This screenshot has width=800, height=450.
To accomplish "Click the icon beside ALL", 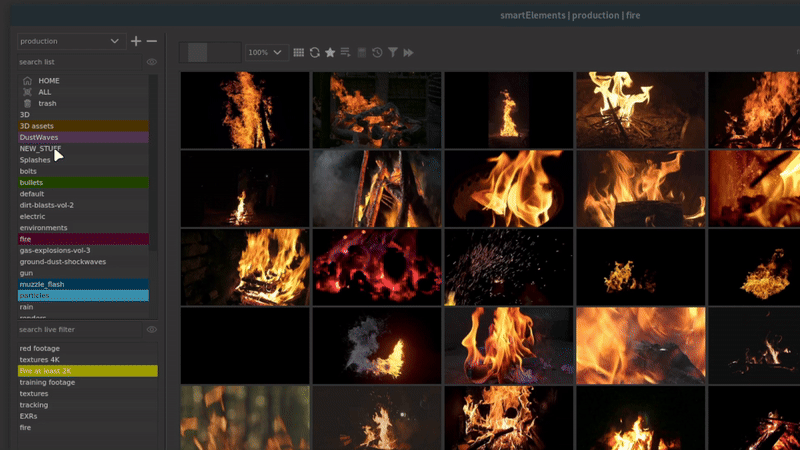I will (27, 92).
